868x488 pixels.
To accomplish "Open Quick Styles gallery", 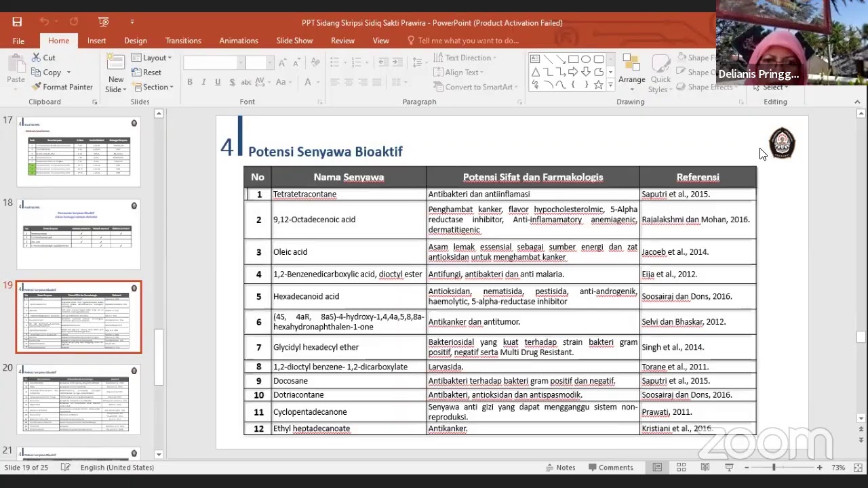I will (659, 73).
